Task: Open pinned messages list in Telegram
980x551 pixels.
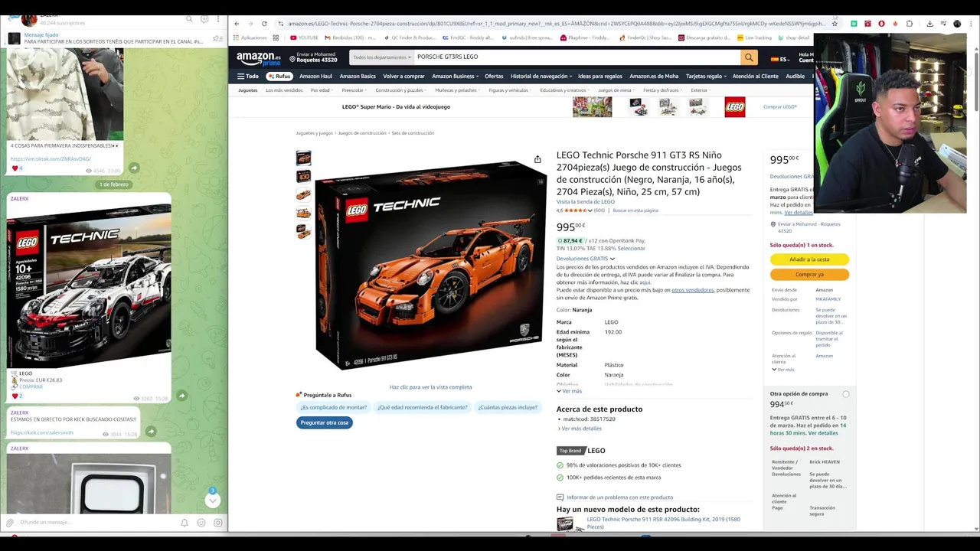Action: click(x=217, y=38)
